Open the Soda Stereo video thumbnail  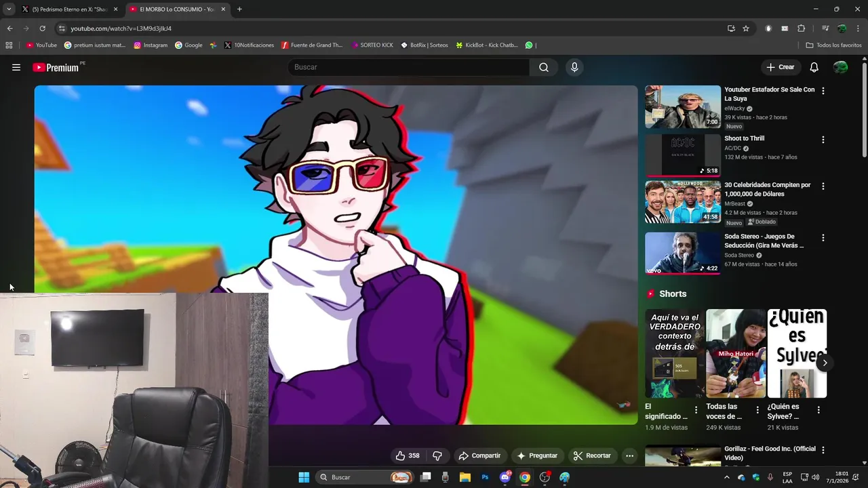683,253
